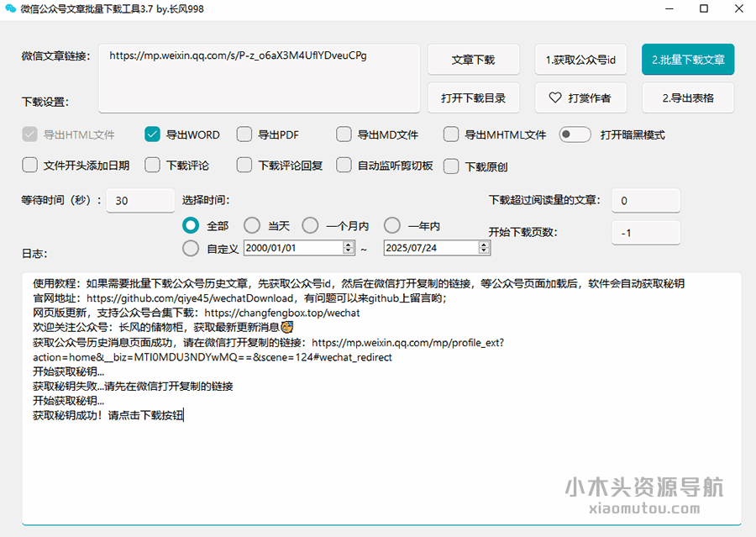Enable the 导出MHTML文件 checkbox
Image resolution: width=756 pixels, height=537 pixels.
click(451, 134)
